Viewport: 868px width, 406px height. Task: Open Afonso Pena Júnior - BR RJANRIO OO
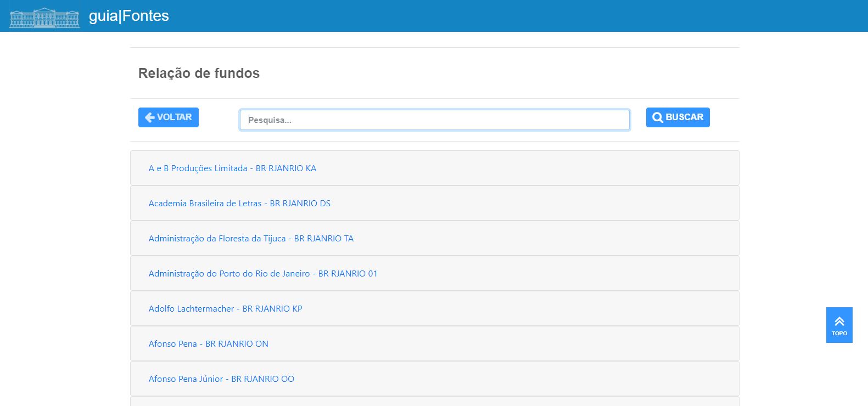221,379
